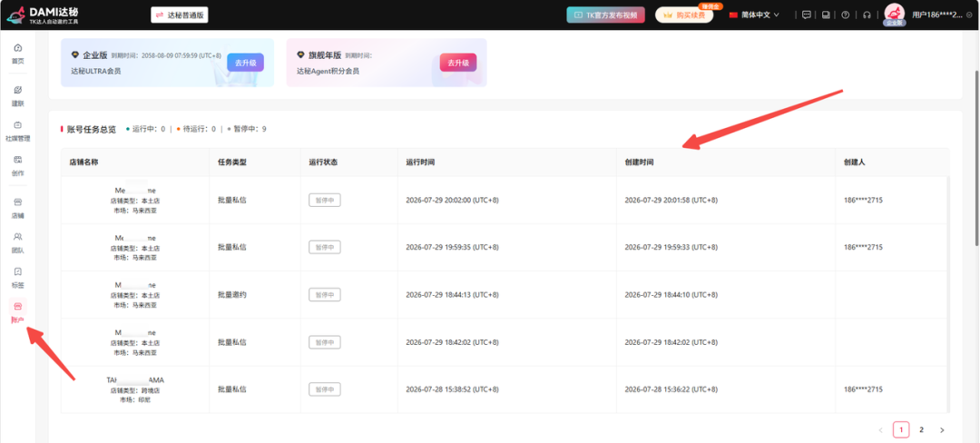
Task: Click the 达秘ULTRA会员 card text
Action: [96, 71]
